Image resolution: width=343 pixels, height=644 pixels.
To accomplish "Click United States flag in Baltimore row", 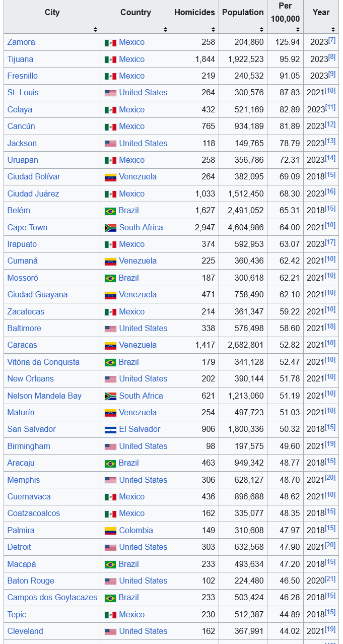I will coord(110,329).
